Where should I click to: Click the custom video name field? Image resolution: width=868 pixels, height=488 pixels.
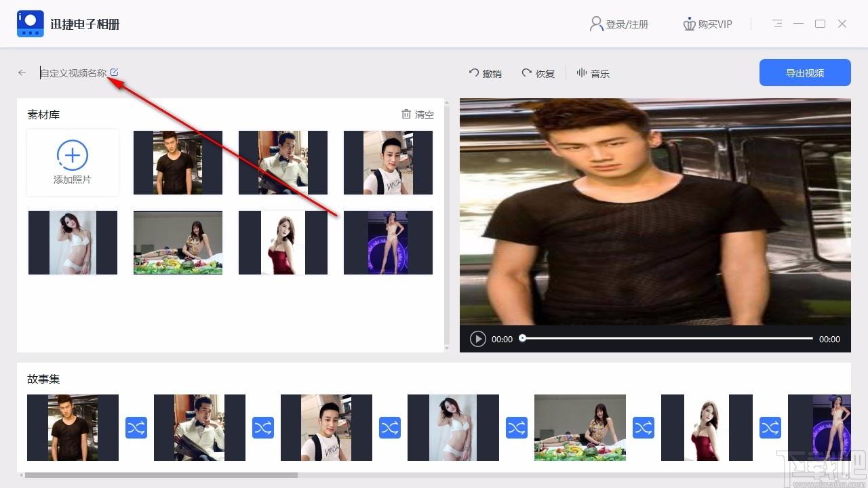pos(73,73)
